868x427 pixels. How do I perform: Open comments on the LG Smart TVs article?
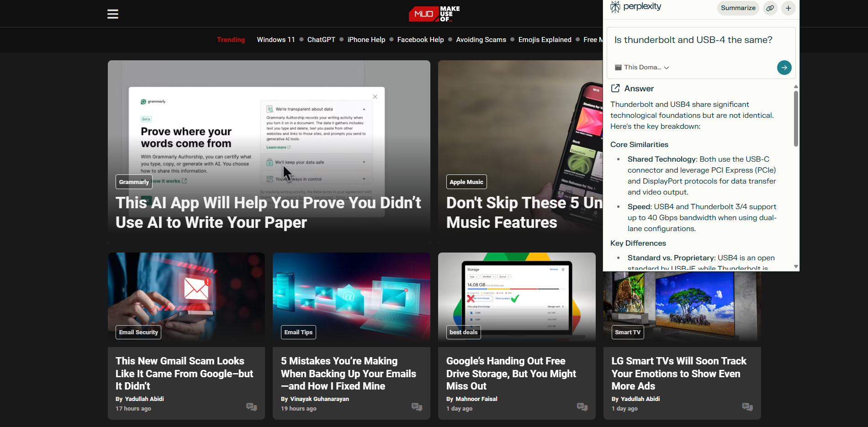point(748,407)
